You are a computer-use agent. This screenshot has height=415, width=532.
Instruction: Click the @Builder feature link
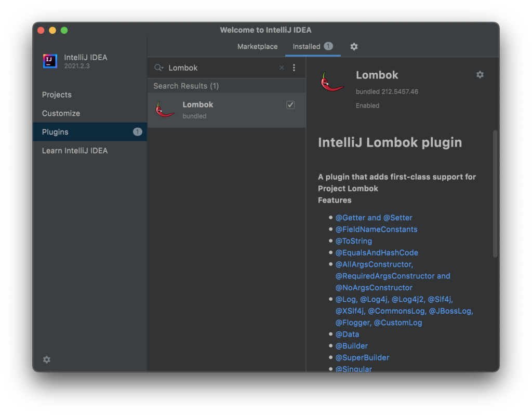coord(352,346)
